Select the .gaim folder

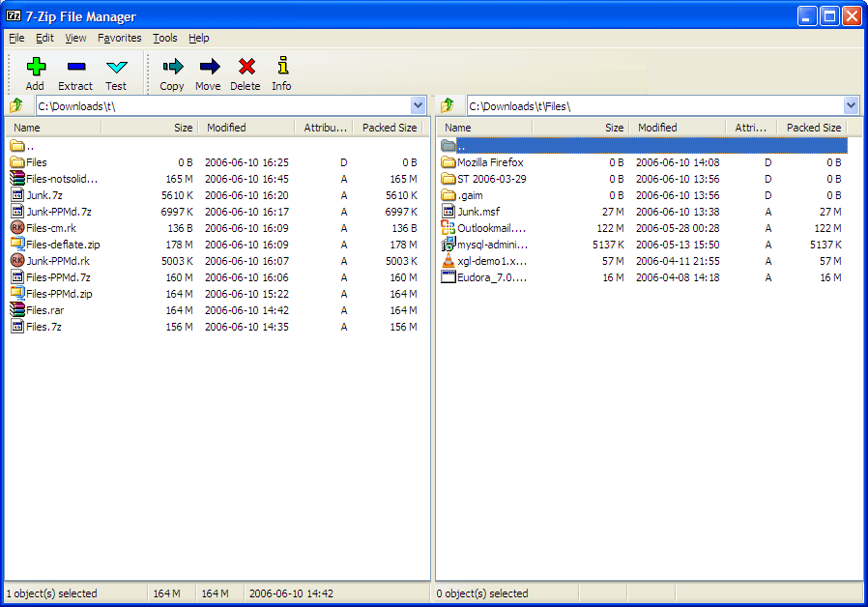point(470,195)
